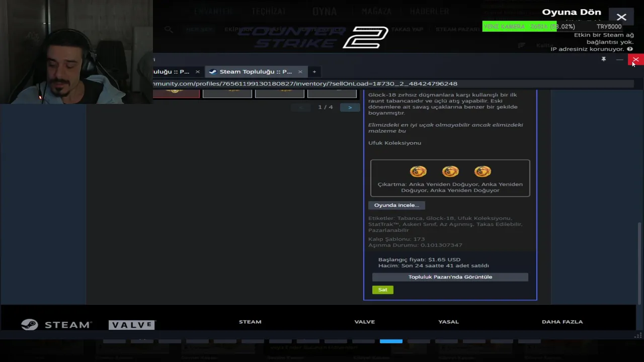Viewport: 644px width, 362px height.
Task: Go to the previous inventory page arrow
Action: [x=301, y=107]
